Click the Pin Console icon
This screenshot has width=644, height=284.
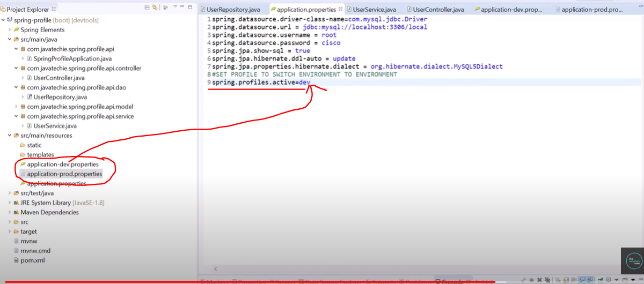599,280
